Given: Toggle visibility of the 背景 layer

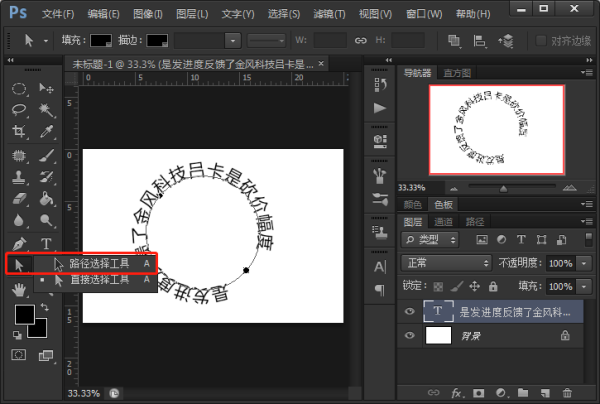Looking at the screenshot, I should tap(409, 336).
